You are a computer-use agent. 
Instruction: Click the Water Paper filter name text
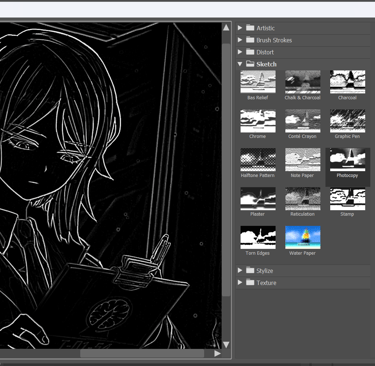point(302,253)
